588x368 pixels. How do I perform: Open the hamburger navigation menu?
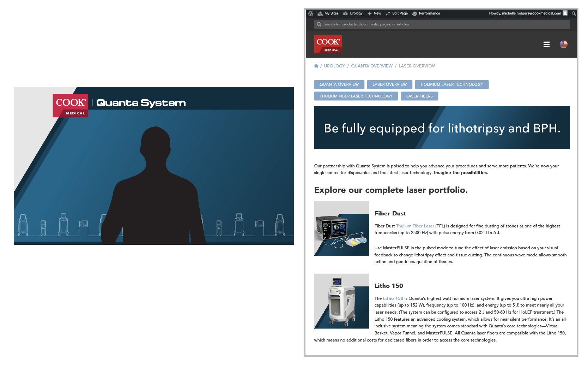546,44
